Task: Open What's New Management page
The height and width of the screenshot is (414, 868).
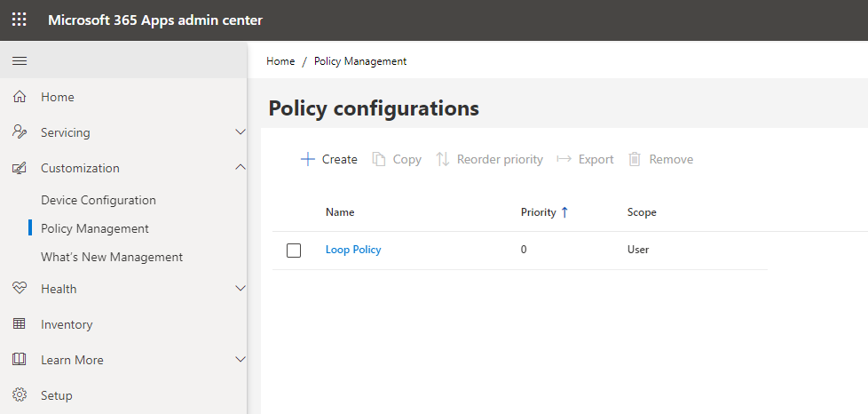Action: click(x=112, y=257)
